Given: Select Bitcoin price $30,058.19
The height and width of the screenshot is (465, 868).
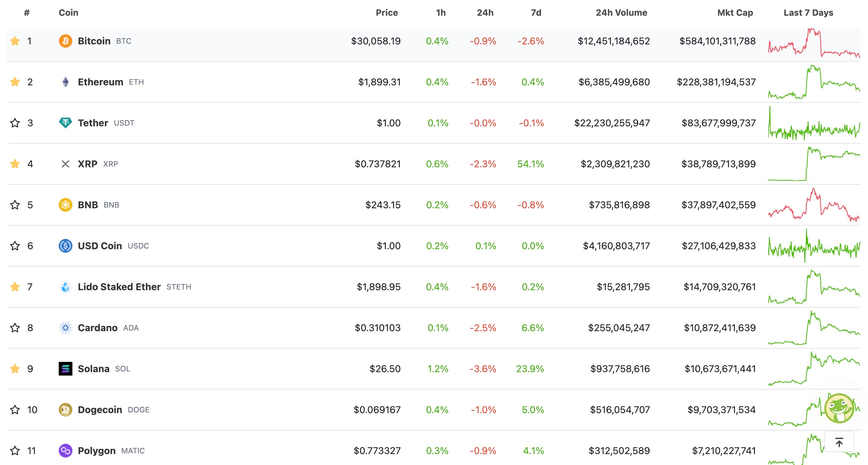Looking at the screenshot, I should point(376,41).
